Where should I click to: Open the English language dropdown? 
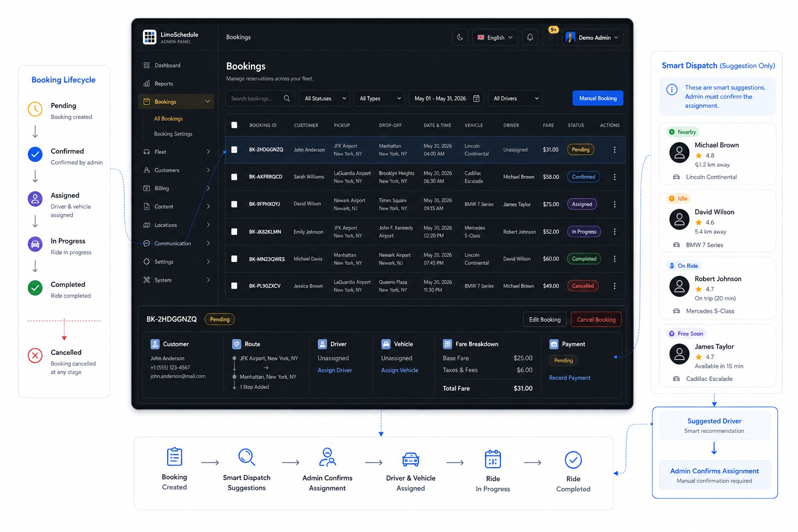click(x=495, y=37)
